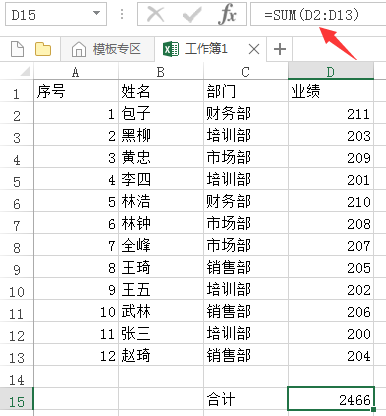Select the 业绩 value 204
The width and height of the screenshot is (386, 416).
tap(331, 355)
